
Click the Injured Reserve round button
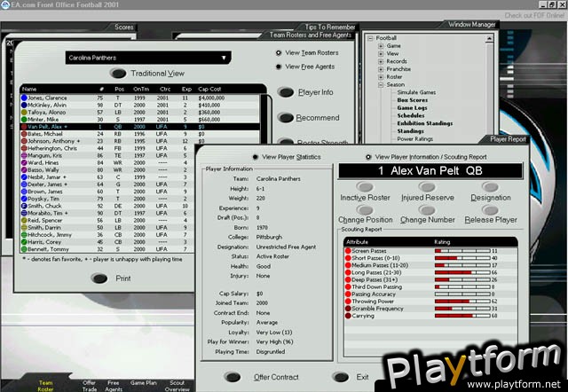(427, 187)
